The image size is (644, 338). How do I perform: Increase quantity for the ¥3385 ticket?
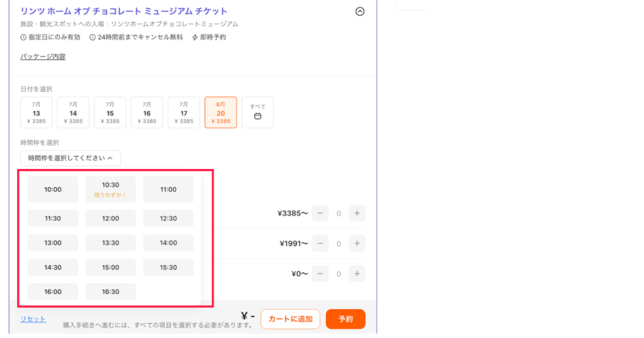[x=357, y=214]
